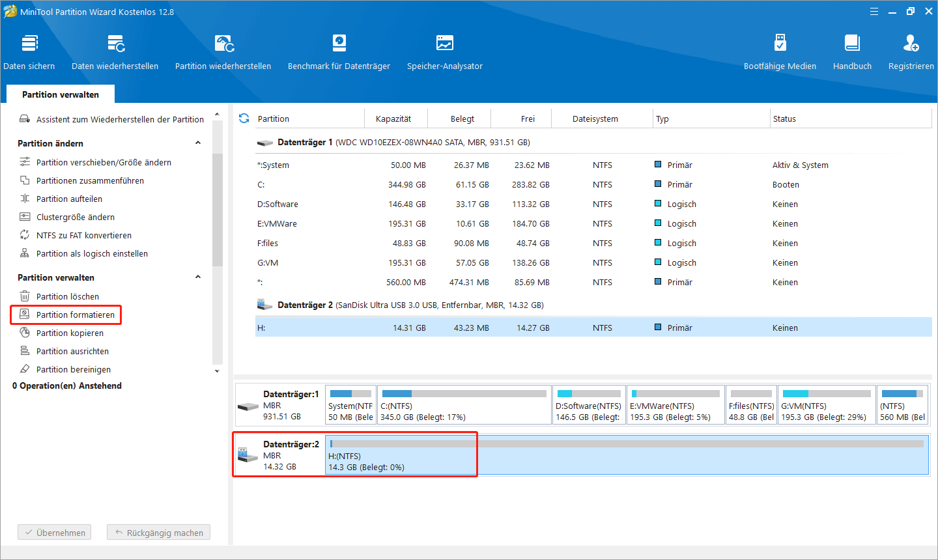Click Partition löschen option
Viewport: 938px width, 560px height.
pos(68,297)
